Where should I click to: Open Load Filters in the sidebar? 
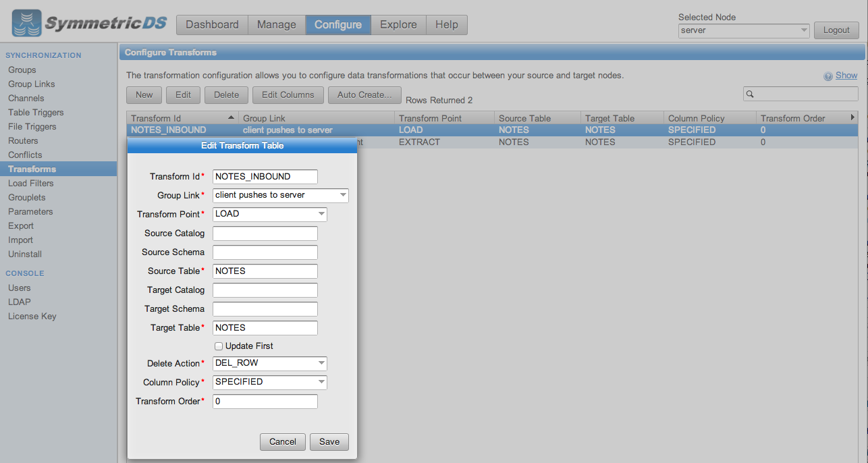pos(31,184)
